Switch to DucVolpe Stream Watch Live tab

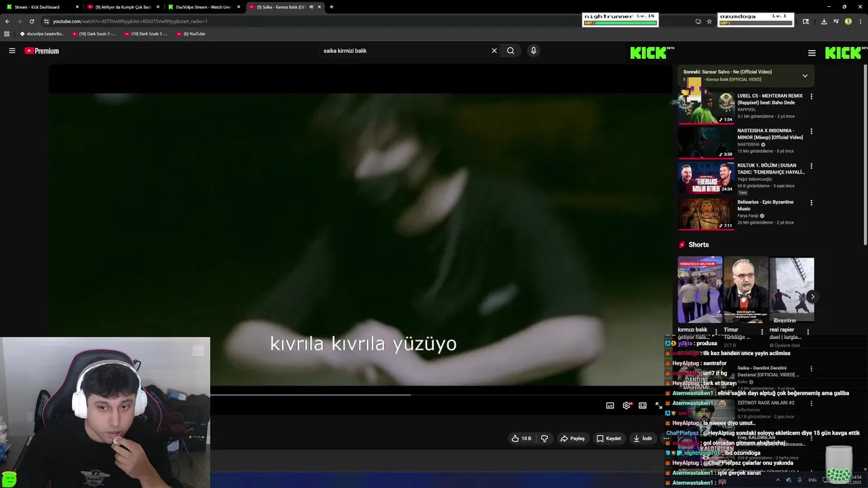(x=202, y=7)
